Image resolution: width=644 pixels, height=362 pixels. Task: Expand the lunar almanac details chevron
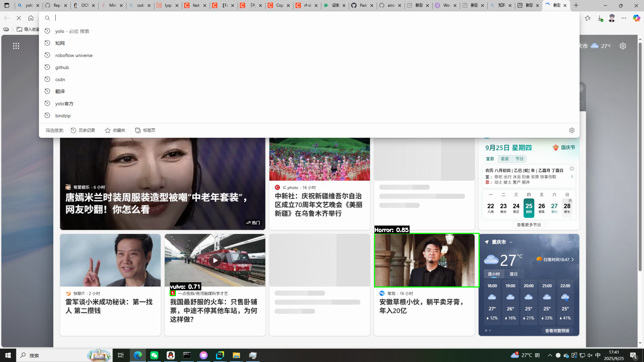point(572,176)
